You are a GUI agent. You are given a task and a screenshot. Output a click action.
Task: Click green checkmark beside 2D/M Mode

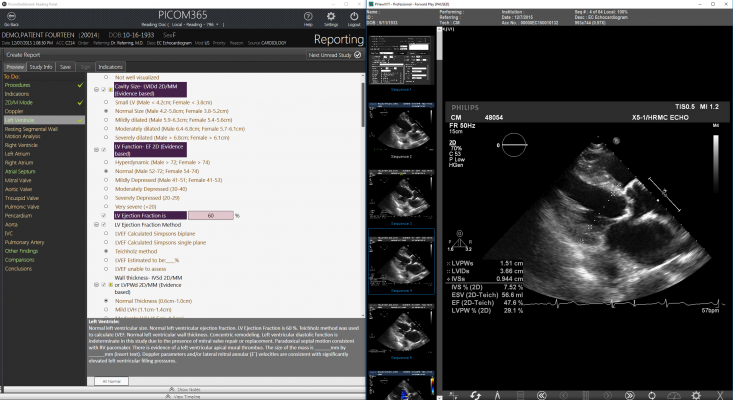pos(80,102)
